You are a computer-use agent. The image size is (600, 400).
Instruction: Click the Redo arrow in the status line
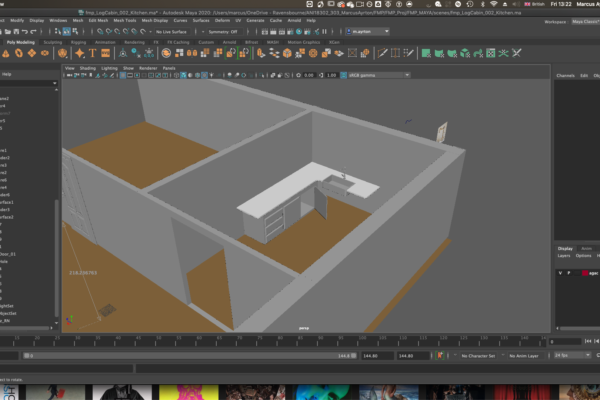(33, 32)
